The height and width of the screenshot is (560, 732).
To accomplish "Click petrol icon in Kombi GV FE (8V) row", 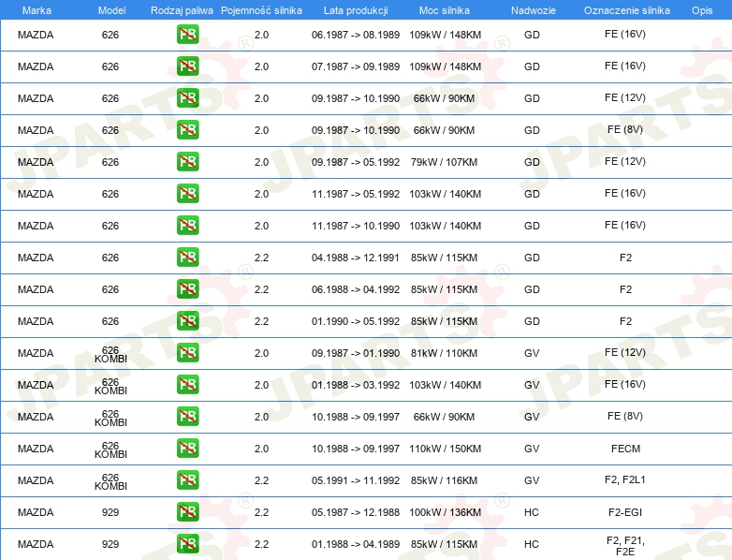I will (187, 416).
